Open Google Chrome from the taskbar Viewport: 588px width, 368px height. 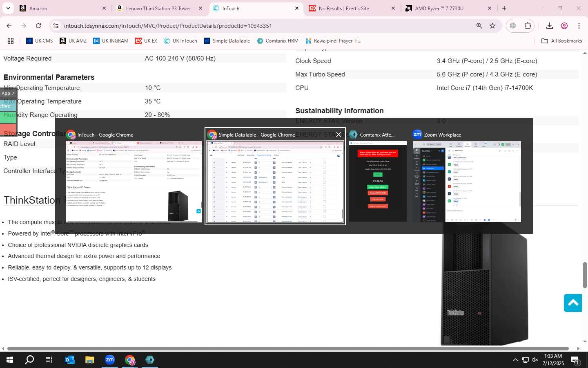pos(130,360)
